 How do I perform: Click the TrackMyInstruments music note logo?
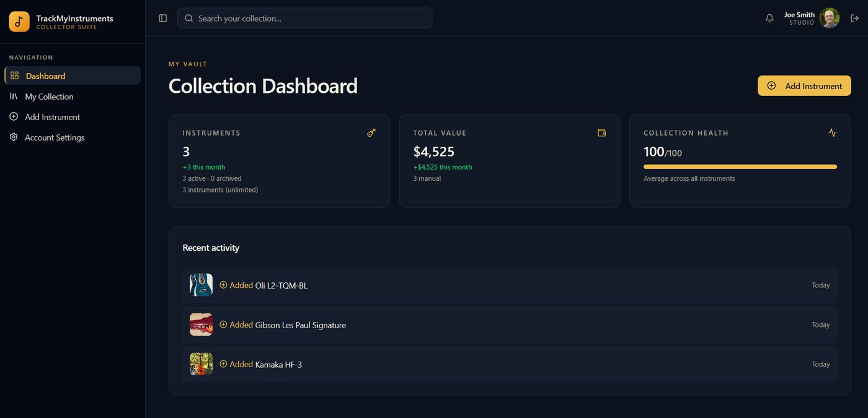coord(19,22)
